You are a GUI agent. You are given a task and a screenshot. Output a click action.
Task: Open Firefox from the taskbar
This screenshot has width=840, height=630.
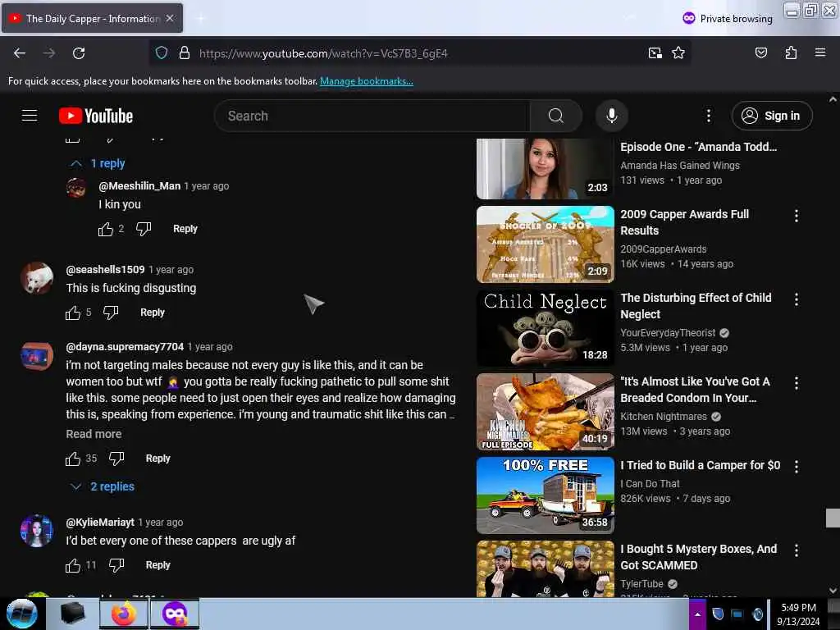pyautogui.click(x=124, y=614)
